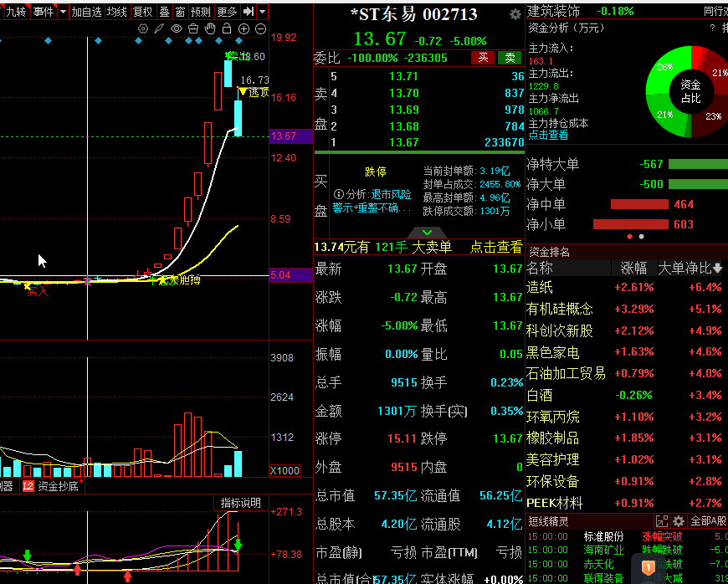
Task: Open dropdown at far right of chart toolbar
Action: coord(262,12)
